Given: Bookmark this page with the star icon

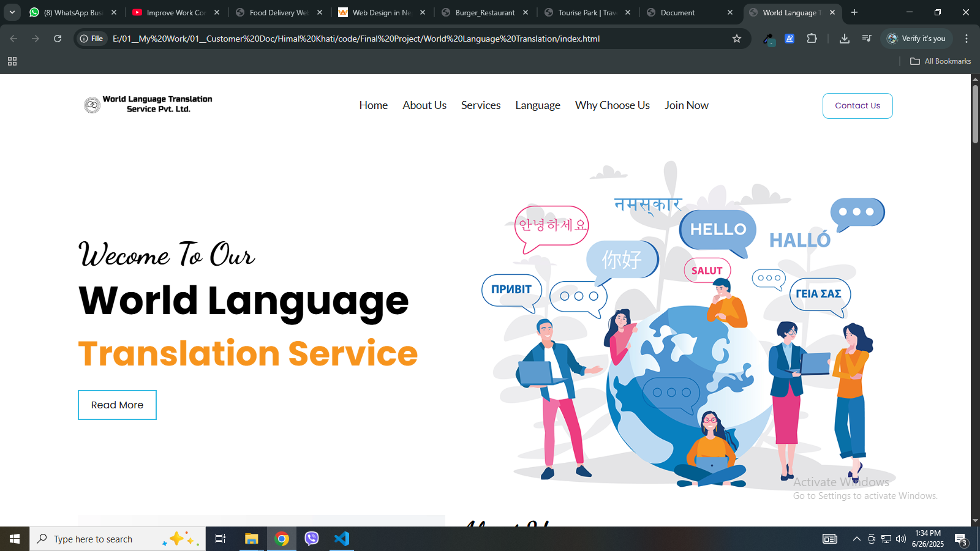Looking at the screenshot, I should click(x=737, y=39).
